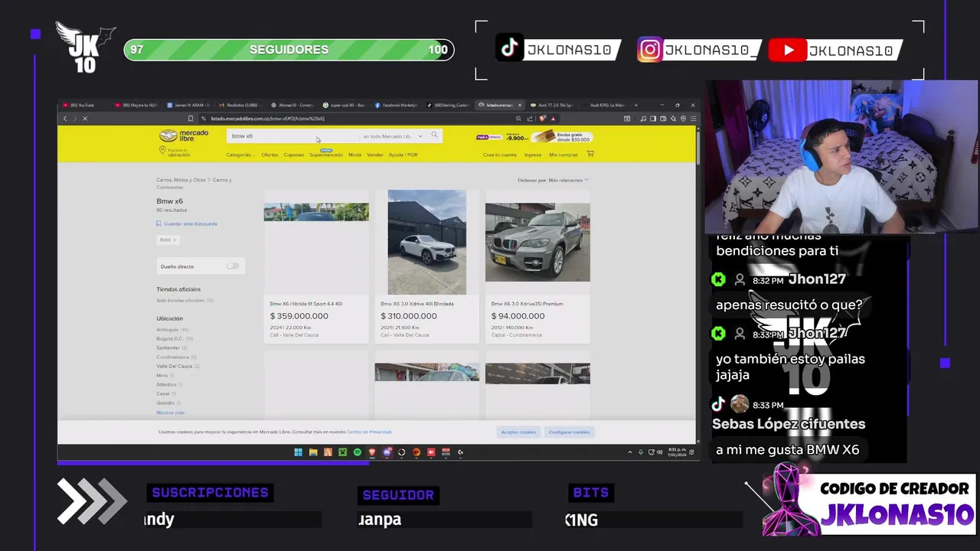Image resolution: width=980 pixels, height=551 pixels.
Task: Click the Ingresa link
Action: pyautogui.click(x=533, y=155)
